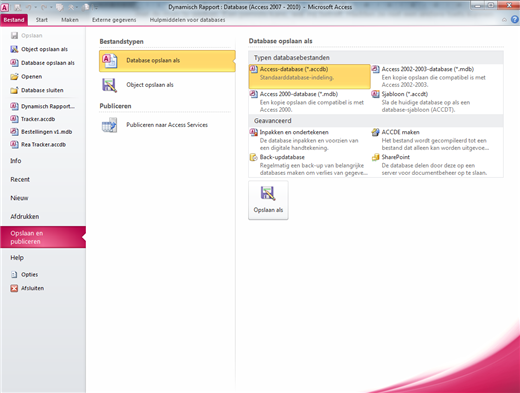Open the Maken ribbon tab
The image size is (520, 393).
(x=70, y=20)
